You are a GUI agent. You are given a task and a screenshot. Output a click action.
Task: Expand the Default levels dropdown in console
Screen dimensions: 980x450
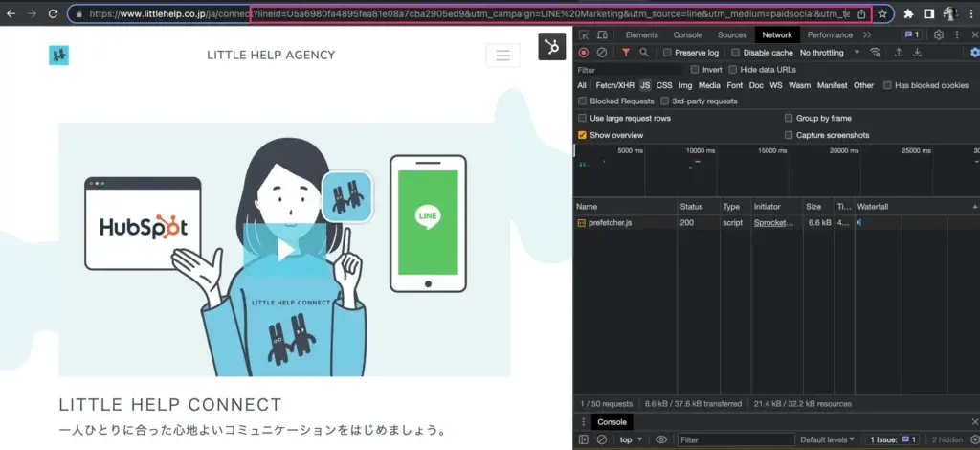pos(829,439)
